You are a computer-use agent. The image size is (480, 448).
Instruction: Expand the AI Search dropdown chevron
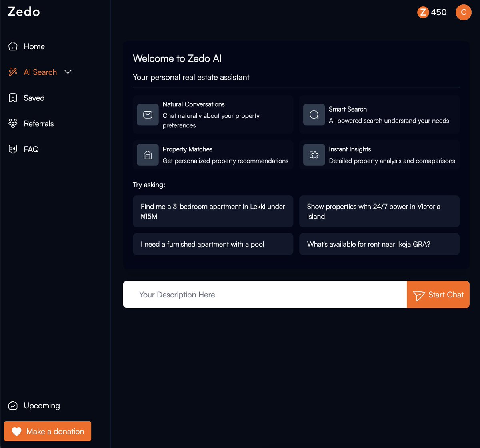coord(68,72)
